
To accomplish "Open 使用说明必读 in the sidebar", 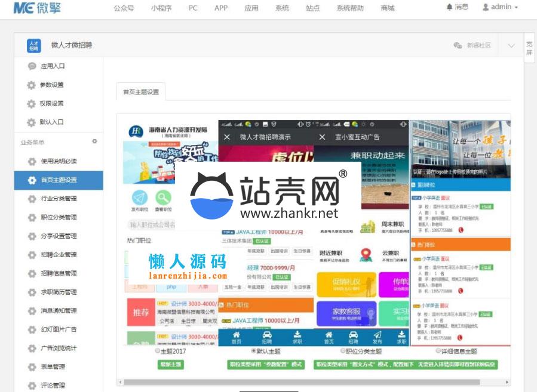I will tap(59, 161).
